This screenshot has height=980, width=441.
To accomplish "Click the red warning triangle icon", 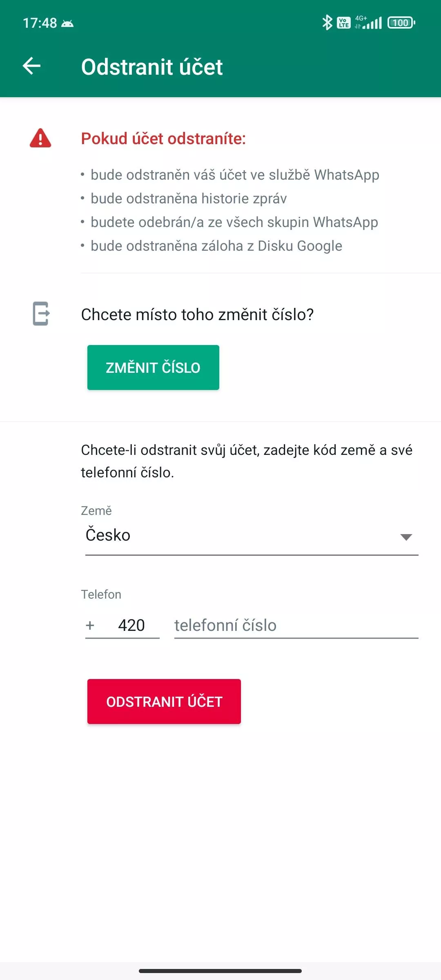I will tap(40, 138).
